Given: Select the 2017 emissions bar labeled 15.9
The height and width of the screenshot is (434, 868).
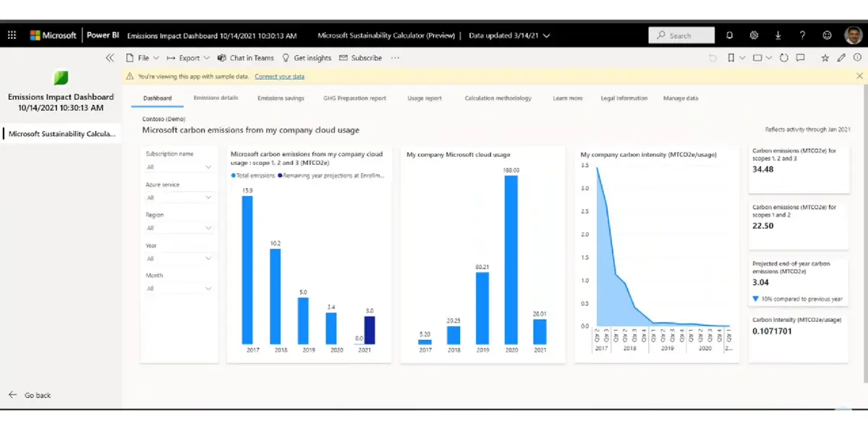Looking at the screenshot, I should (x=247, y=270).
